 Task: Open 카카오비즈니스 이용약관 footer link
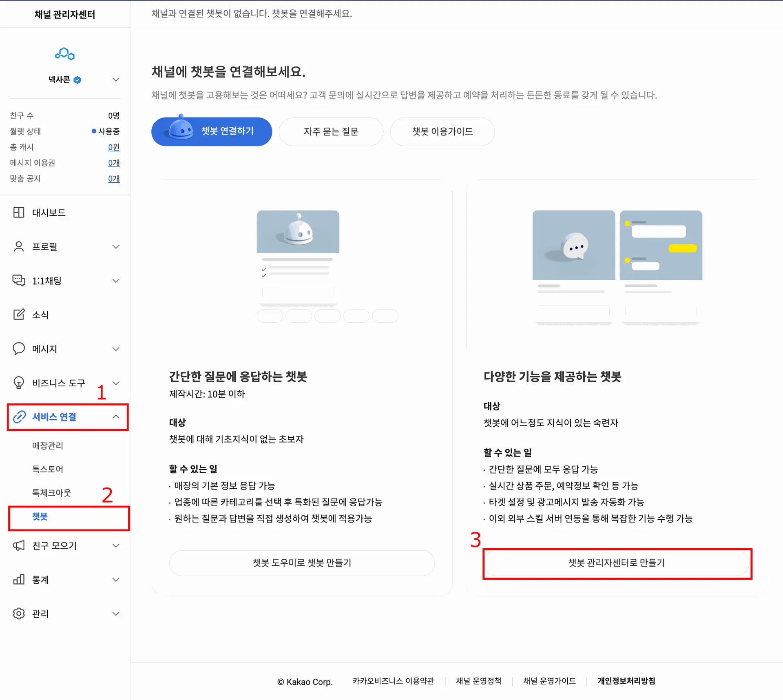pyautogui.click(x=393, y=681)
